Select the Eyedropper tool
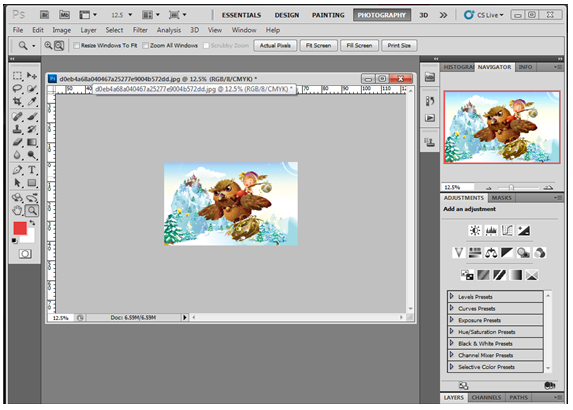This screenshot has height=410, width=573. (32, 101)
